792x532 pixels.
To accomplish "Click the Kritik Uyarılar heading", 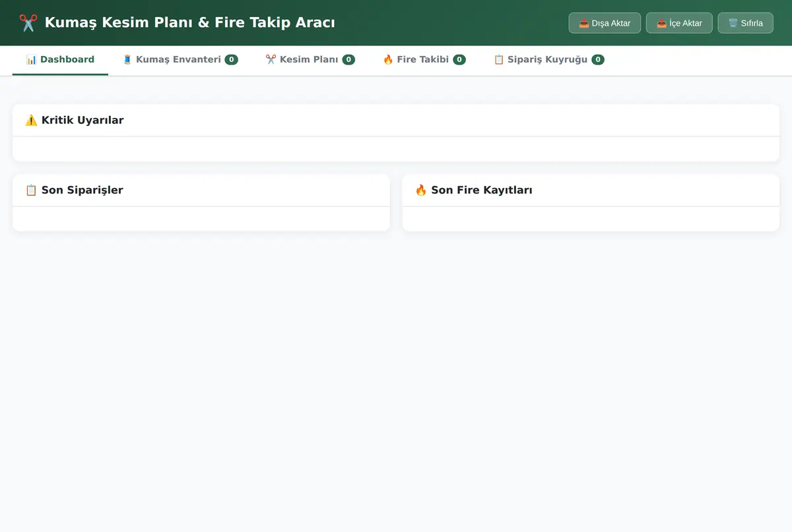I will [75, 120].
